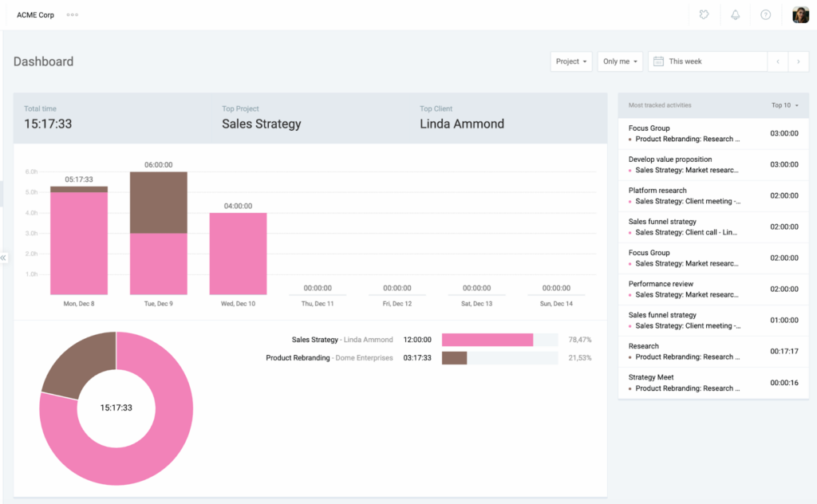Open the Platform research activity entry
This screenshot has height=504, width=817.
(x=657, y=191)
